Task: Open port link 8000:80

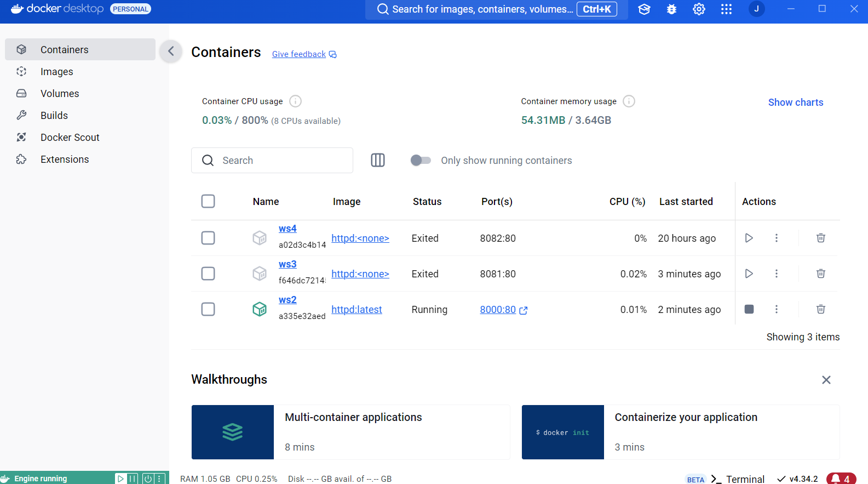Action: click(498, 310)
